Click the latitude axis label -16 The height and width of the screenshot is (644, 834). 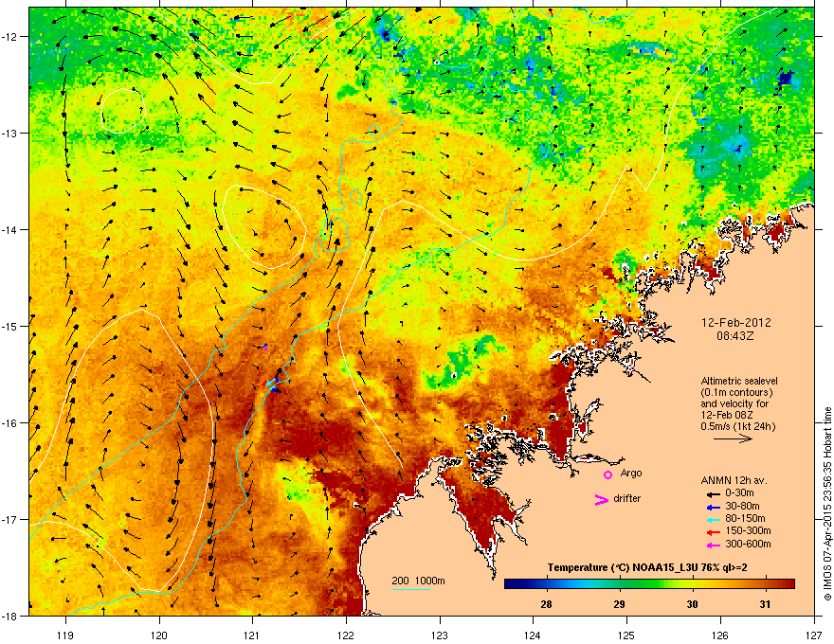9,423
